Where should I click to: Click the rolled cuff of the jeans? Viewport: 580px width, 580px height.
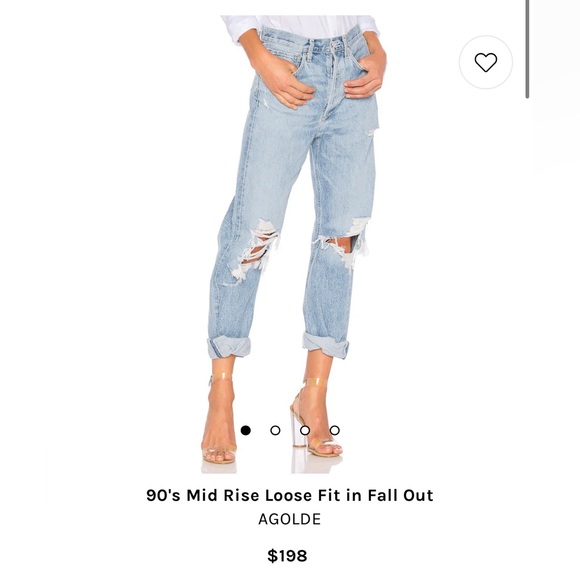pyautogui.click(x=229, y=347)
